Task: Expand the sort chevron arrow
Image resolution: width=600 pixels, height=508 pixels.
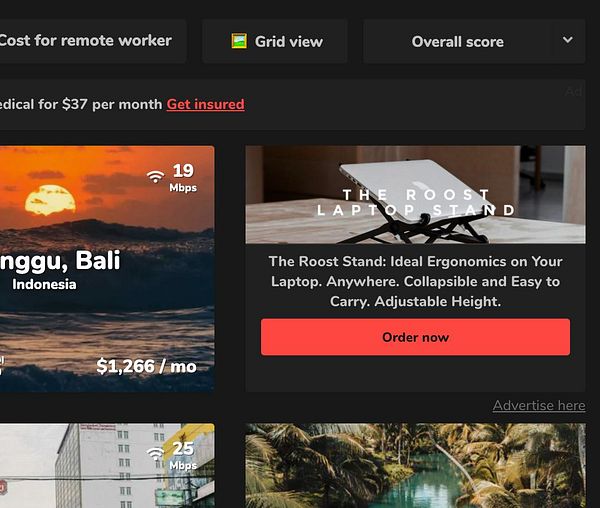Action: (568, 40)
